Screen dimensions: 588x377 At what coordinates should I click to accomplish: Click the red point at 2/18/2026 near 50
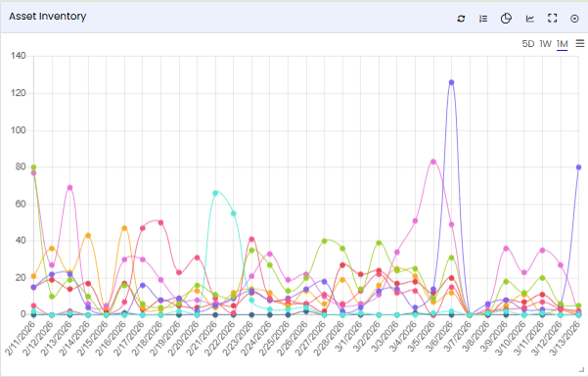click(160, 222)
